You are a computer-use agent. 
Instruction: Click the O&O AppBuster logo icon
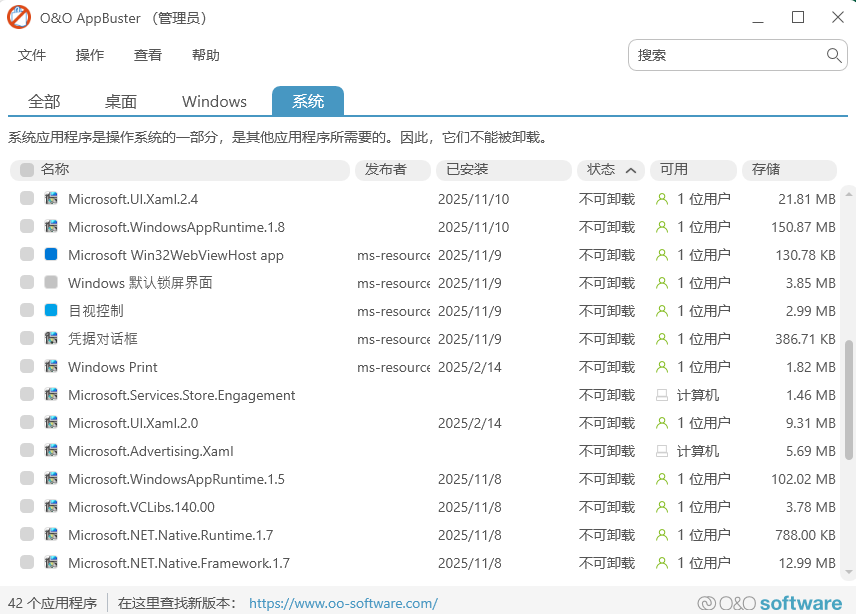(x=17, y=17)
